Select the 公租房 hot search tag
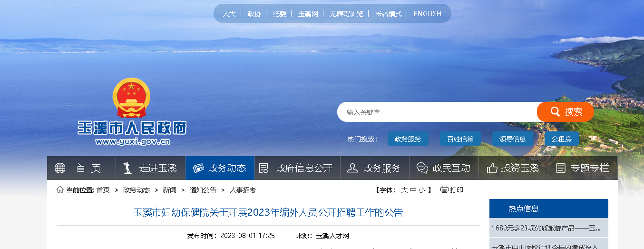Viewport: 644px width, 249px height. 562,139
